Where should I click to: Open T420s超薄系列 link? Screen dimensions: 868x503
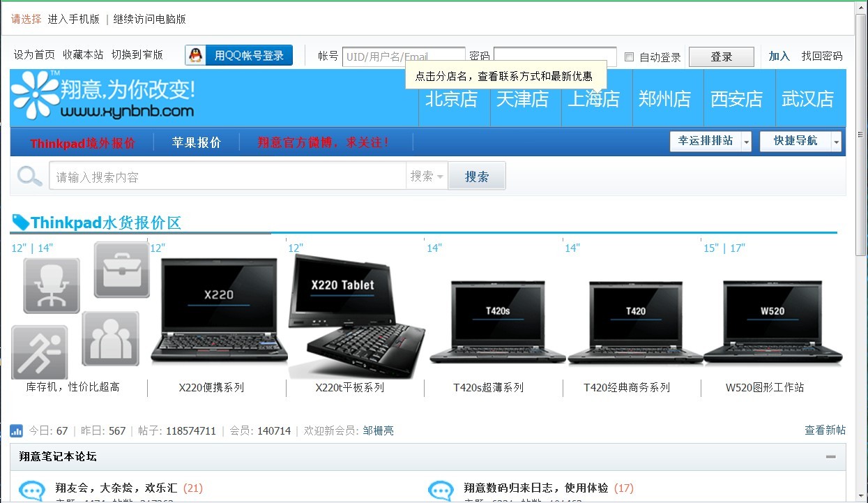pyautogui.click(x=488, y=387)
